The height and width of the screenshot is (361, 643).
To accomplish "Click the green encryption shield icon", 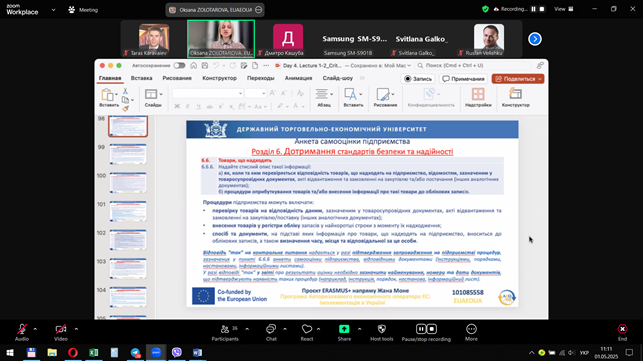I will point(486,9).
